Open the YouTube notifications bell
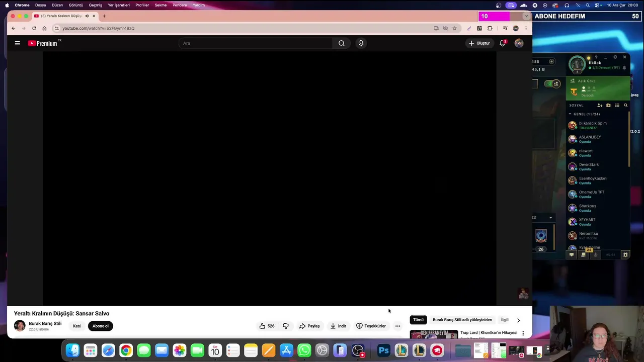Image resolution: width=644 pixels, height=362 pixels. click(x=502, y=43)
